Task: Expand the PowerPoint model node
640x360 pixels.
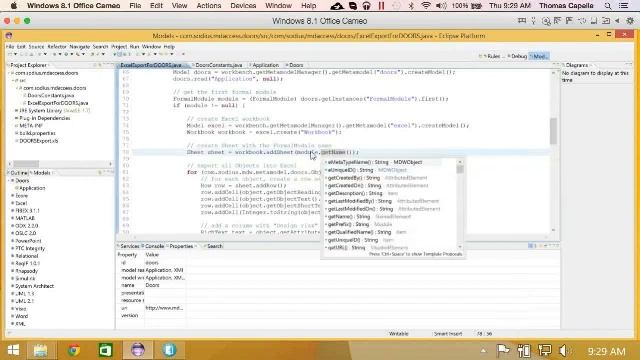Action: click(x=13, y=241)
